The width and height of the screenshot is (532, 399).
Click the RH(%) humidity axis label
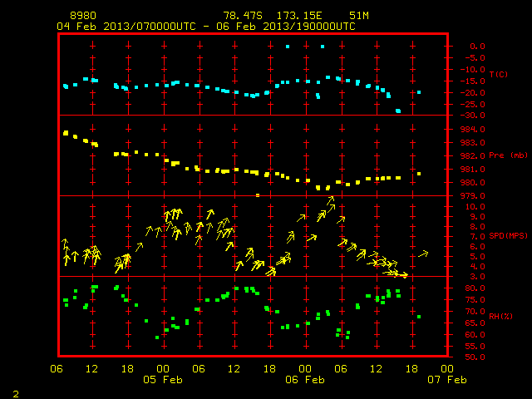pos(500,316)
